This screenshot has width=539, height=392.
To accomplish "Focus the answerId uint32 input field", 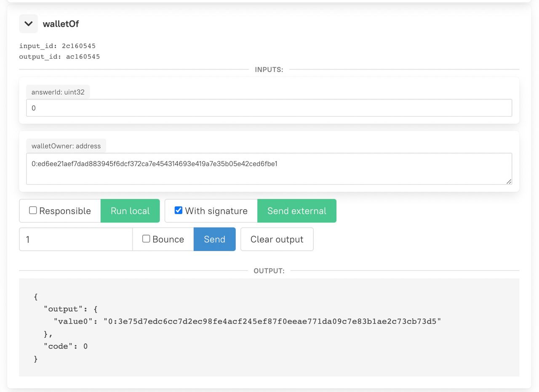I will (269, 108).
